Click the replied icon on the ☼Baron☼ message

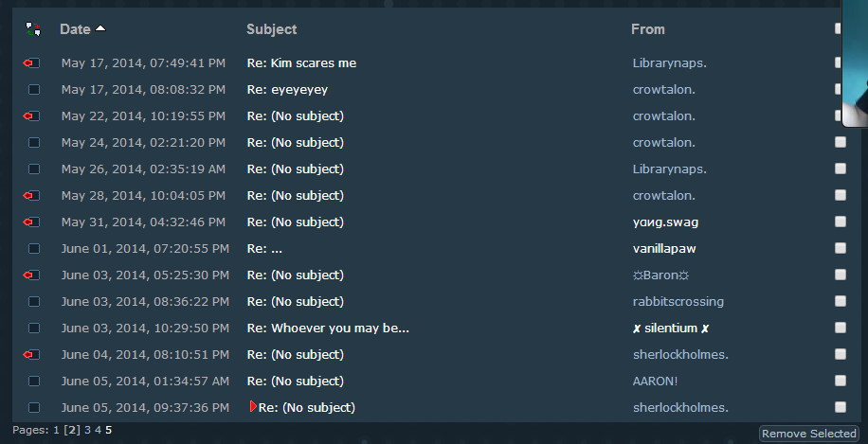click(33, 275)
